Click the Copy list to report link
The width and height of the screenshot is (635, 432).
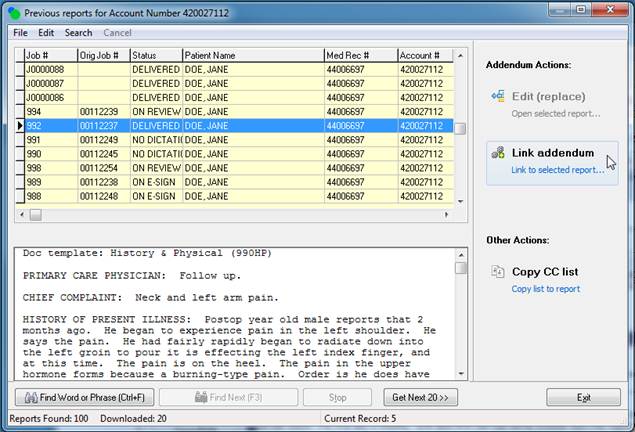(x=545, y=289)
